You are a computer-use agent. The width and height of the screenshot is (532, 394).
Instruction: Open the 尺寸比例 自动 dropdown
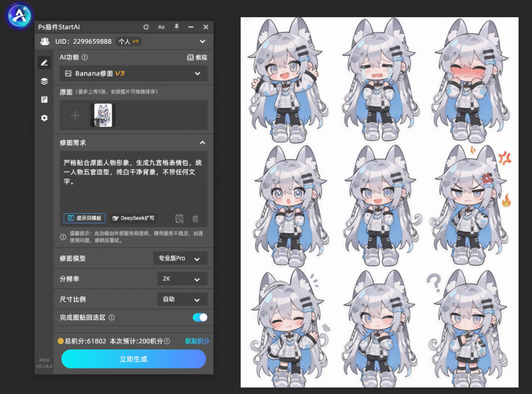pyautogui.click(x=182, y=299)
